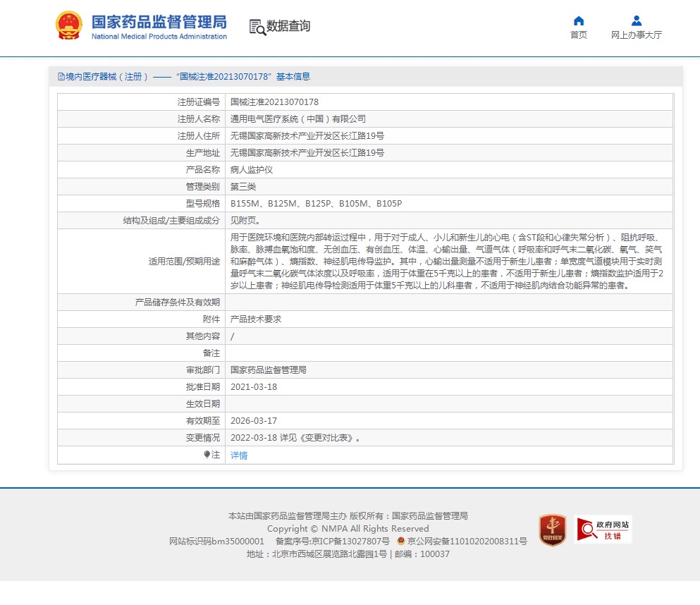
Task: Click the bulb icon beside 注
Action: (207, 455)
